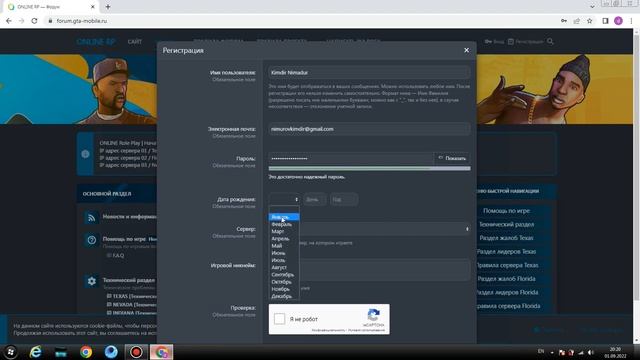Click the help question mark icon
This screenshot has width=640, height=360.
pos(91,240)
